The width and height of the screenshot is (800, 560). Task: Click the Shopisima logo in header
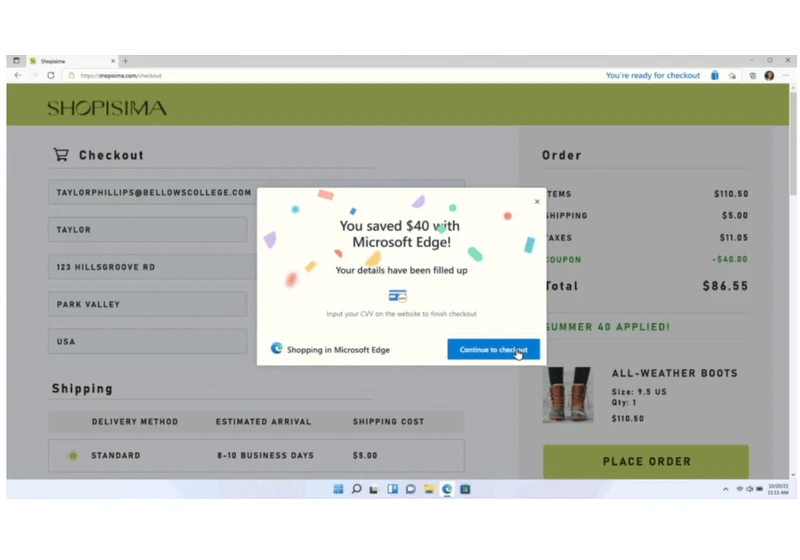[107, 108]
